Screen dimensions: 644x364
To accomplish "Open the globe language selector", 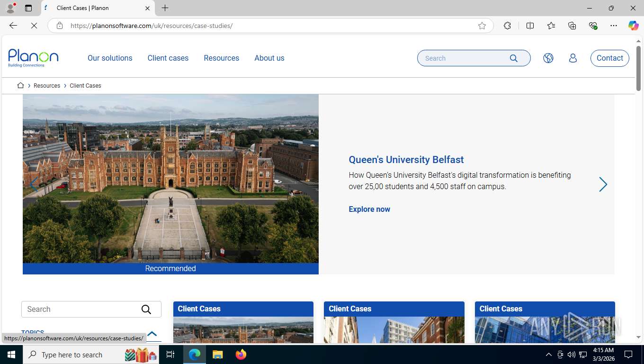I will 548,58.
